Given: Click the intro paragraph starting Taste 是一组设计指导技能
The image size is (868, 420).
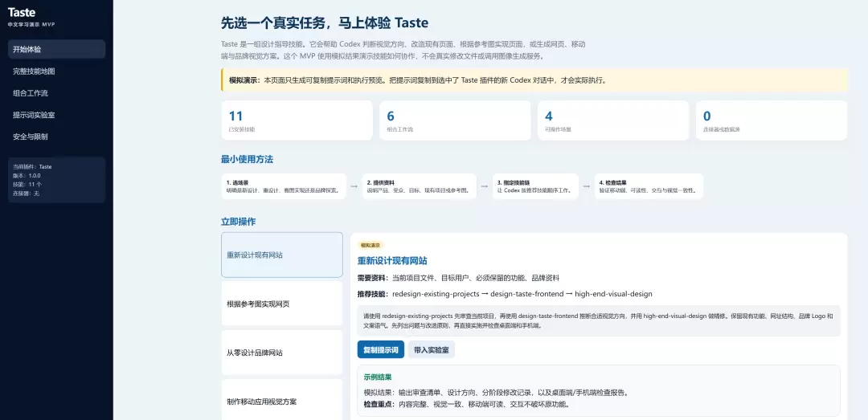Looking at the screenshot, I should (x=403, y=50).
